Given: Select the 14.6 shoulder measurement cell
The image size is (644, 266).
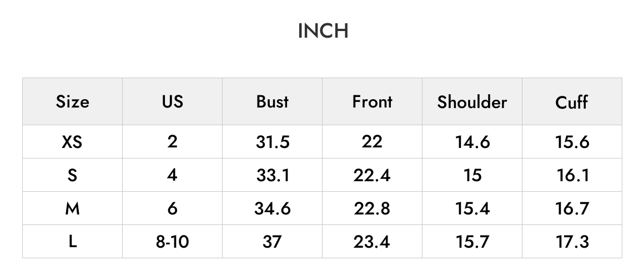Looking at the screenshot, I should pos(472,142).
